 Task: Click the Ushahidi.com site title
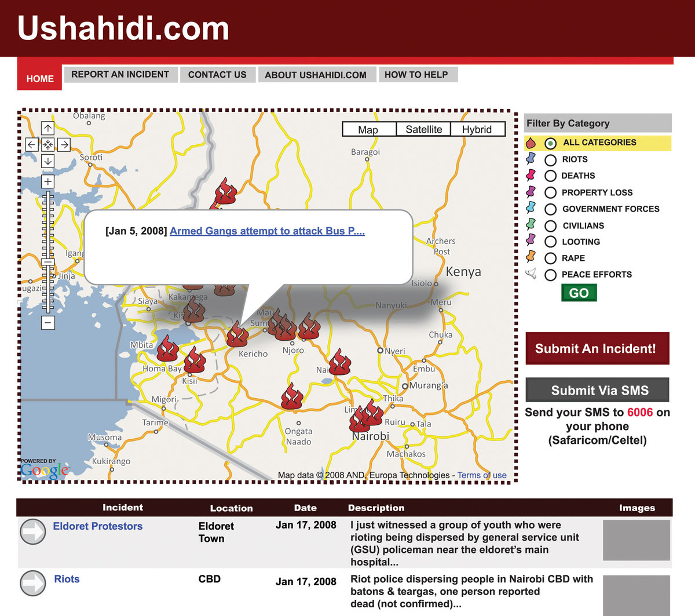(x=123, y=28)
